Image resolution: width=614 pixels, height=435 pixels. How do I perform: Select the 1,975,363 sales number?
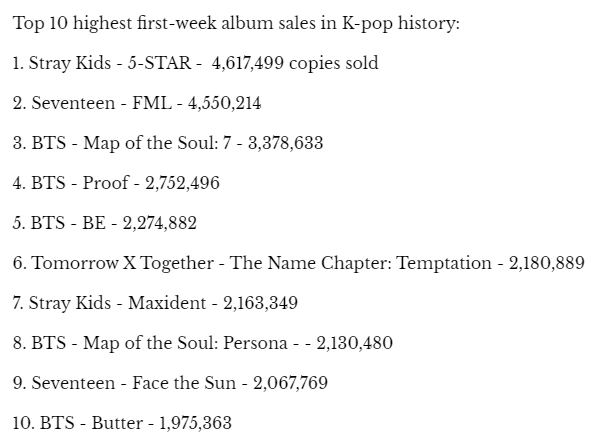point(193,423)
